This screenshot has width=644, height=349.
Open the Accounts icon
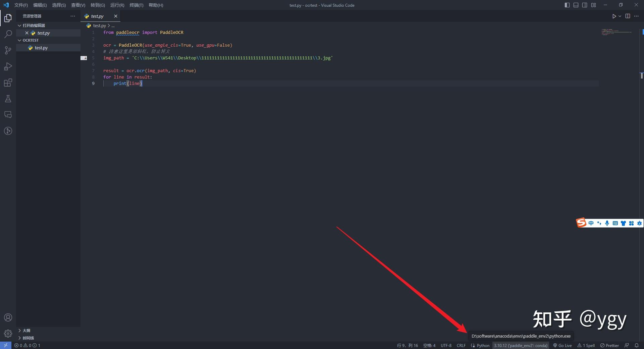[8, 317]
